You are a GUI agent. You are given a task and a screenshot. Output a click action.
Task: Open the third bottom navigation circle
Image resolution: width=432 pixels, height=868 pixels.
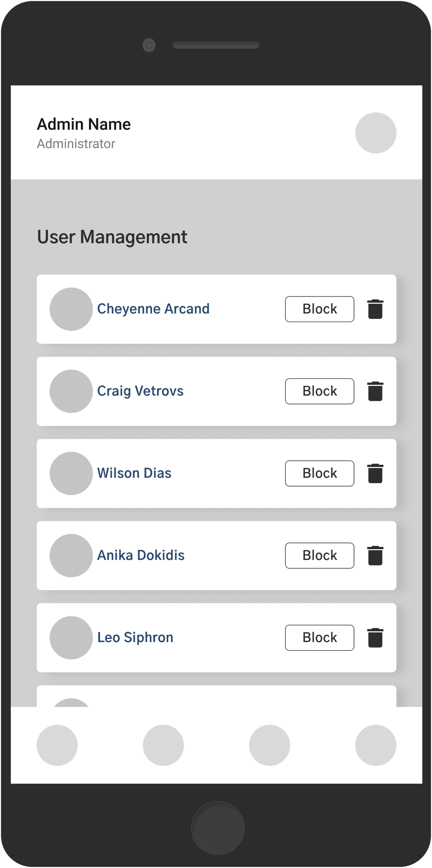269,745
